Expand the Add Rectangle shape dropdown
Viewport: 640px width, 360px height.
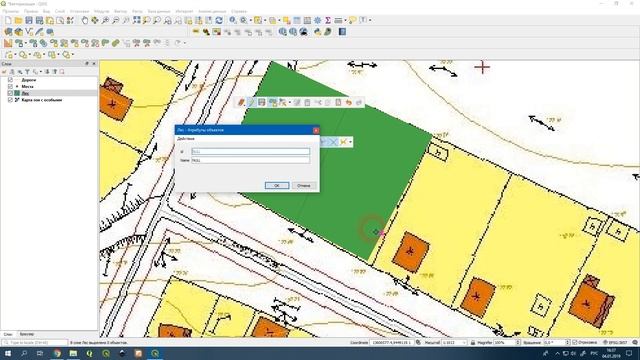pos(58,54)
